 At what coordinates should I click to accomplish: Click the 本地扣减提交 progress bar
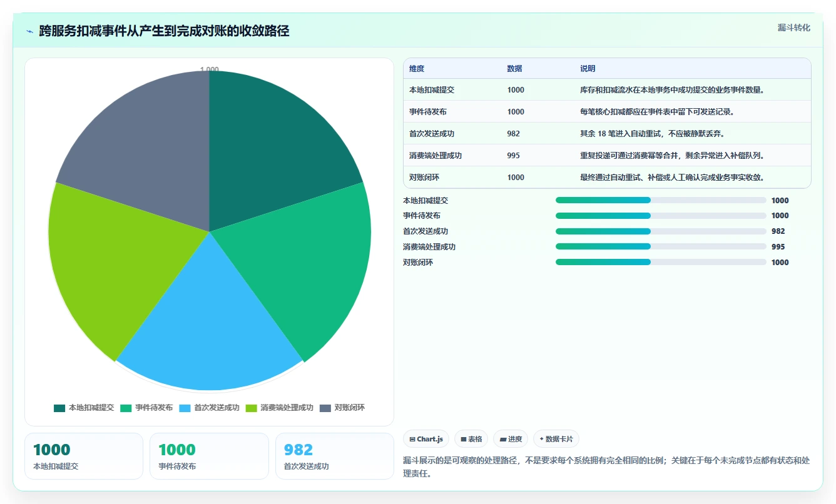(x=661, y=200)
